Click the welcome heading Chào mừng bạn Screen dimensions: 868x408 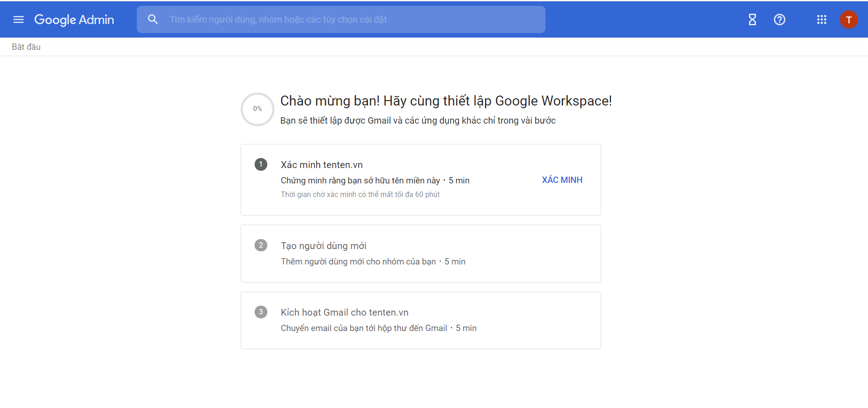(446, 101)
